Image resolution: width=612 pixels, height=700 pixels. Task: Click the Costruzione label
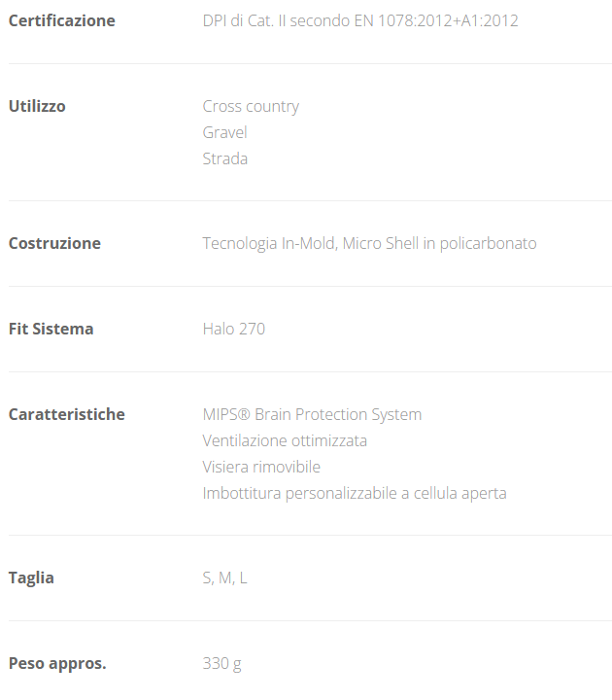54,243
